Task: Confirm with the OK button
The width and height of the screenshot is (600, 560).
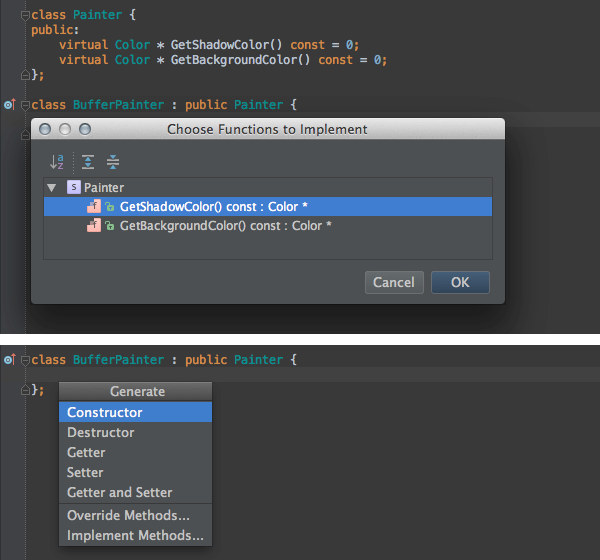Action: coord(460,282)
